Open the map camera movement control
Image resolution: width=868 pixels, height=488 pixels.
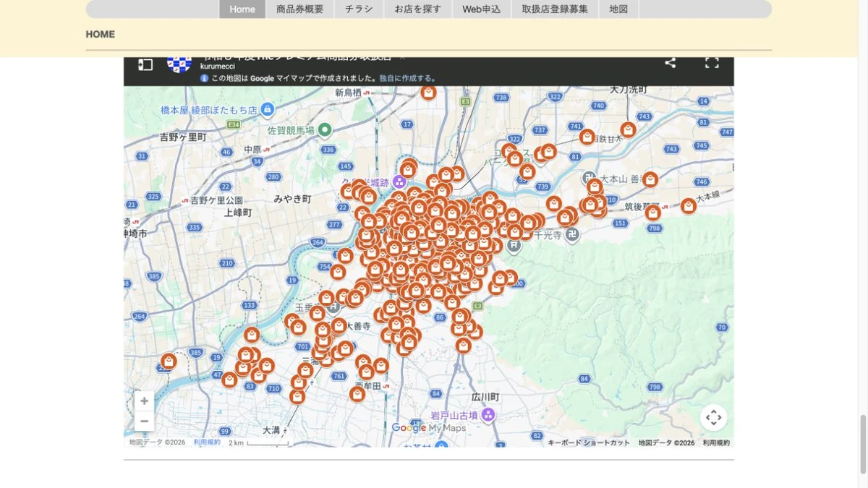(713, 417)
